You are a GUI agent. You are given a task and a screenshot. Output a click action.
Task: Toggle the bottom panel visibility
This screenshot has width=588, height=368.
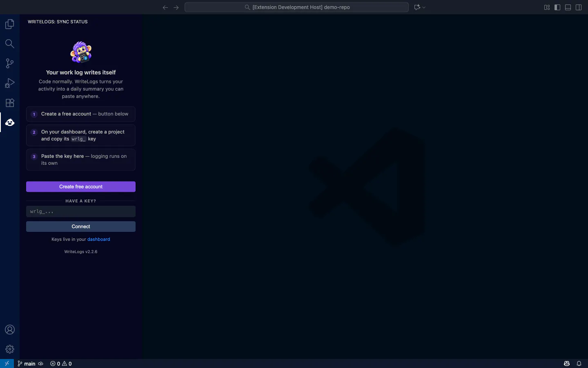click(568, 7)
